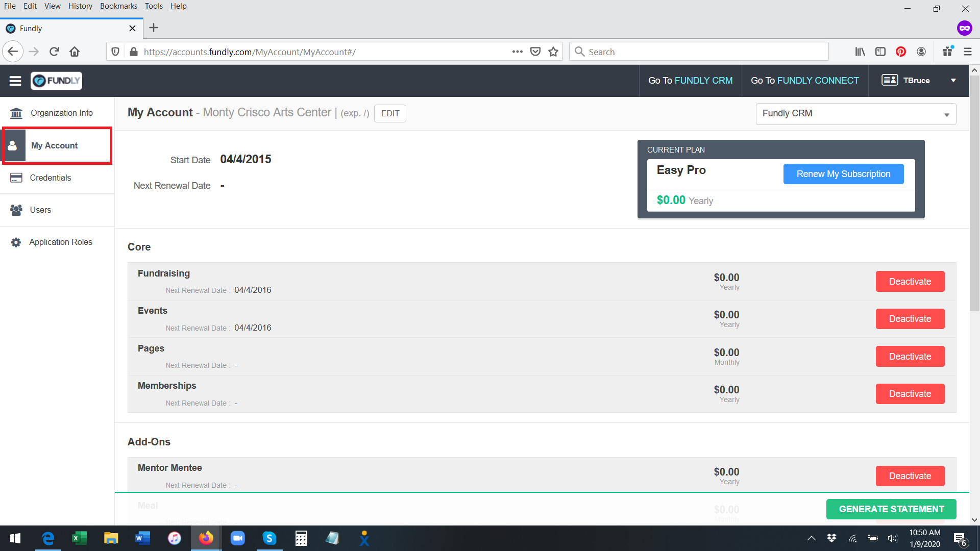Open Skype from the taskbar
Image resolution: width=980 pixels, height=551 pixels.
click(269, 538)
